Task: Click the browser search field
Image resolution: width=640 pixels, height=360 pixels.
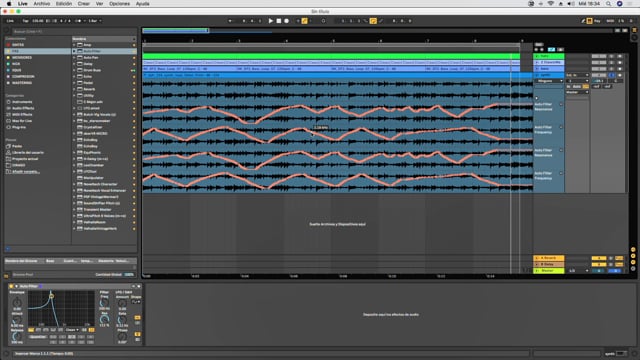Action: pos(73,31)
